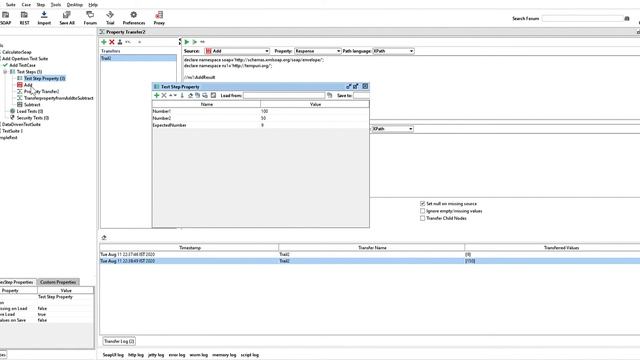Click the Trial toolbar icon
640x360 pixels.
coord(110,15)
